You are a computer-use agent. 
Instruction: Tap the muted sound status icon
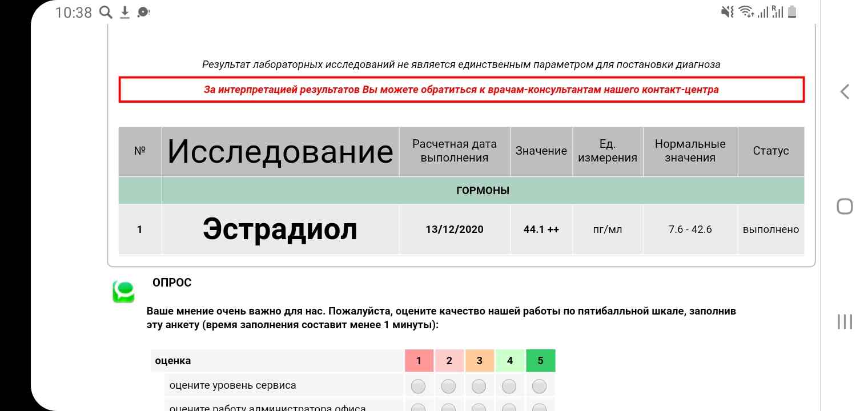pos(728,12)
